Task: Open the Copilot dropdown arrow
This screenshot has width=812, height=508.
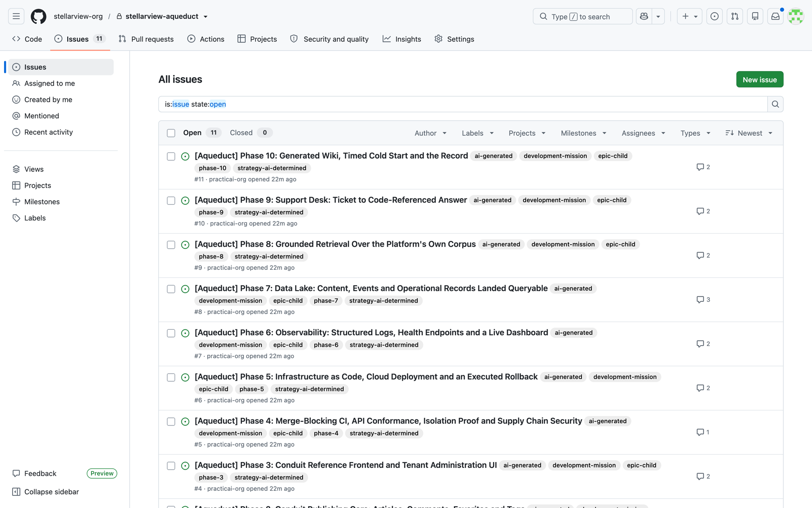Action: click(x=658, y=16)
